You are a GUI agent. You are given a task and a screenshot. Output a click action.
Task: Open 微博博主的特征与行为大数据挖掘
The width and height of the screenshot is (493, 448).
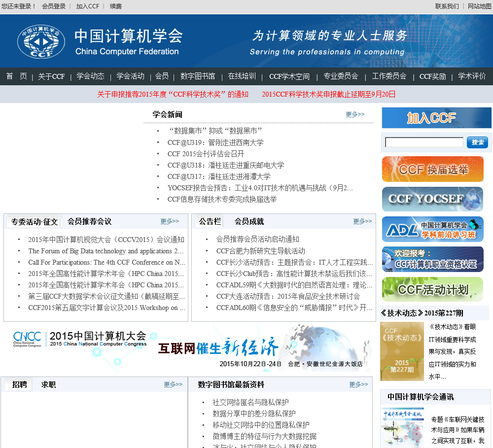pyautogui.click(x=264, y=436)
